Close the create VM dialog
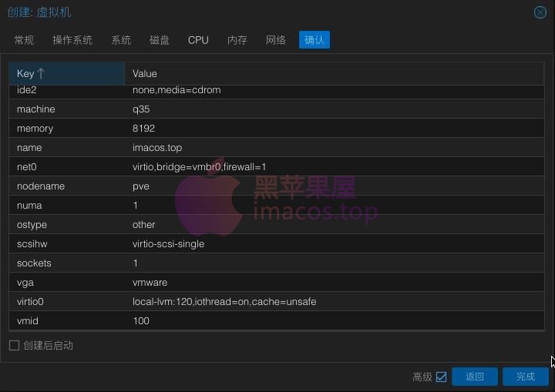The width and height of the screenshot is (555, 392). [x=540, y=12]
